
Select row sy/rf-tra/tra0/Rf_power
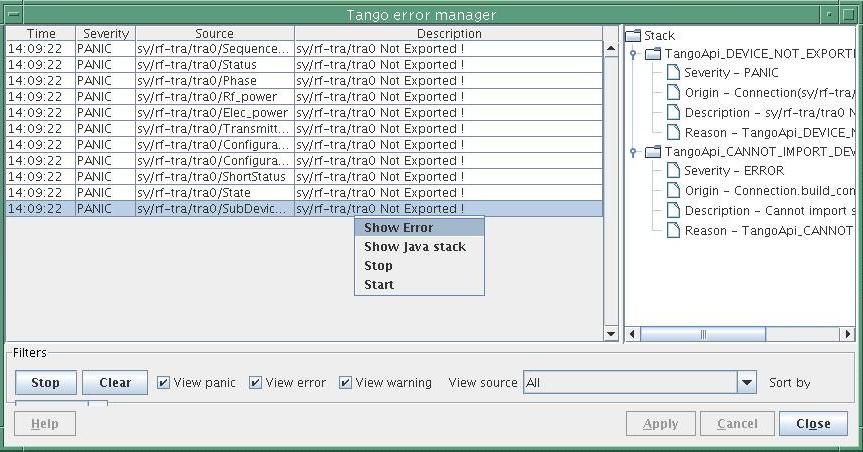point(304,97)
